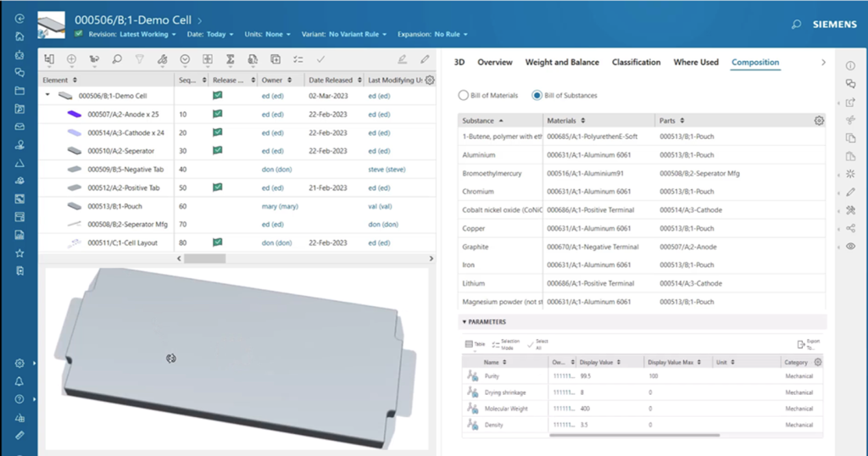Click the favorites star in the left sidebar

click(19, 253)
